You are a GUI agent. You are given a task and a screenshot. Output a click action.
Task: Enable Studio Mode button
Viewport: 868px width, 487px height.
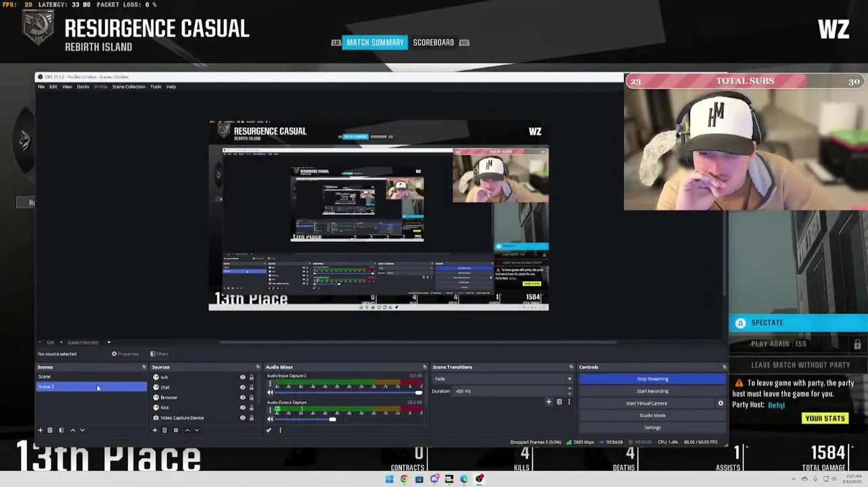[652, 415]
